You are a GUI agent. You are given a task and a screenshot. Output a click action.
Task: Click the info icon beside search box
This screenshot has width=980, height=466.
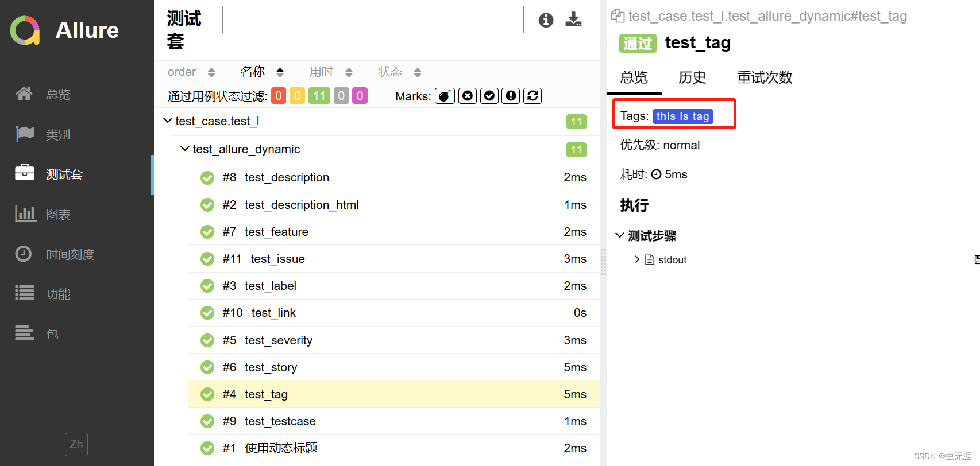pos(546,20)
